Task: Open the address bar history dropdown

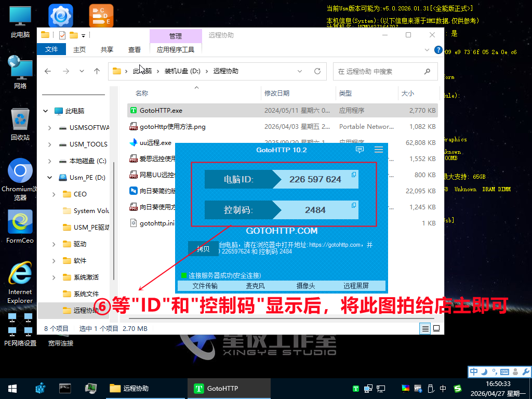Action: point(300,71)
